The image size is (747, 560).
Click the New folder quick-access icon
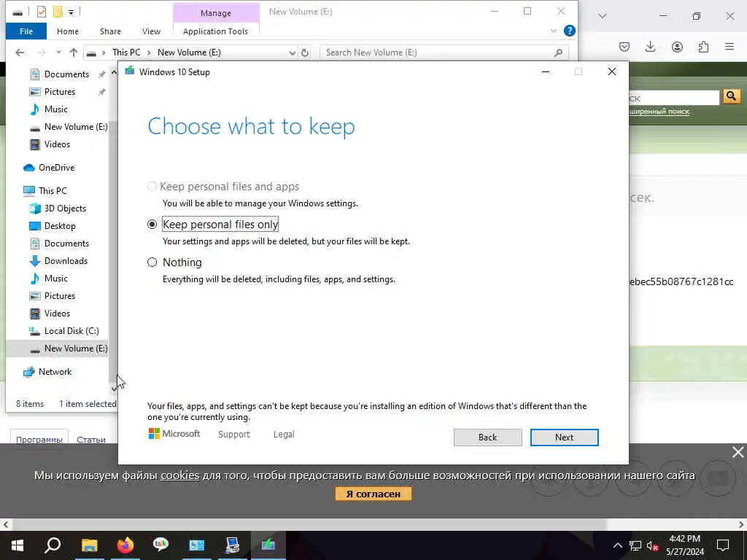(x=58, y=12)
